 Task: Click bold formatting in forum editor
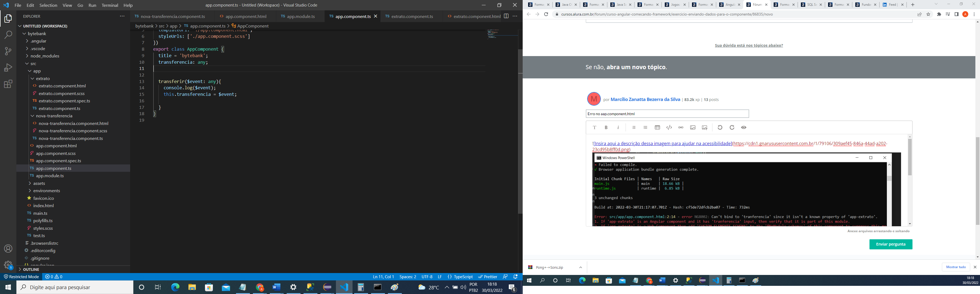tap(607, 127)
